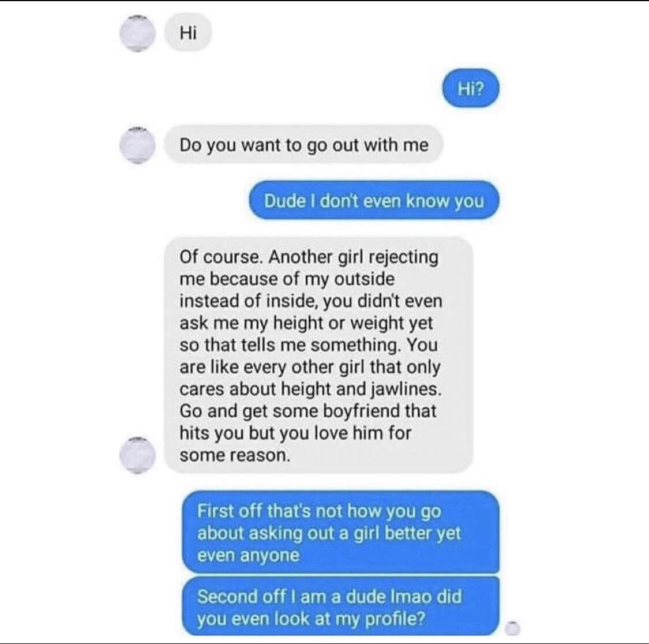Click the line "some reason." ending the gray message
The height and width of the screenshot is (644, 649).
[235, 455]
